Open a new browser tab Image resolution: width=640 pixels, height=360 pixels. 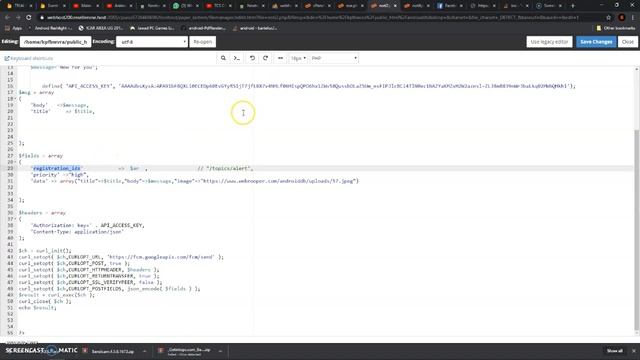point(572,6)
